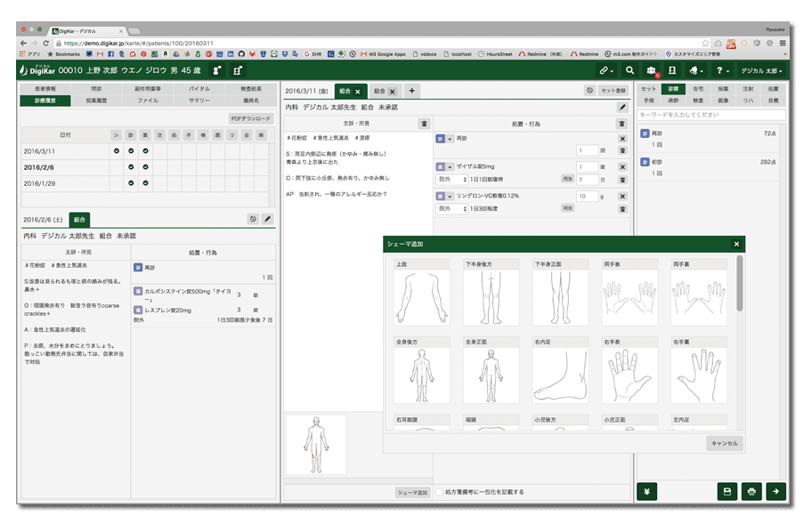The height and width of the screenshot is (524, 812).
Task: Open the 検査結果 tab
Action: [251, 89]
